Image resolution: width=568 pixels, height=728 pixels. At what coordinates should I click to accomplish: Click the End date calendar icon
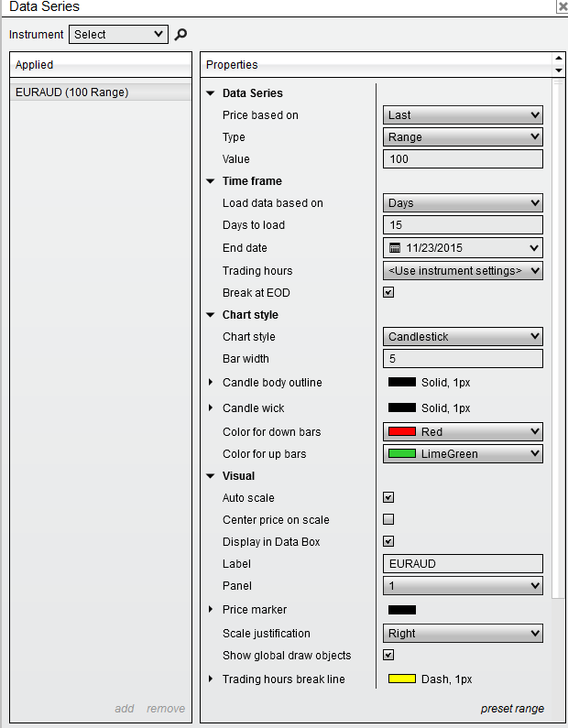click(395, 247)
